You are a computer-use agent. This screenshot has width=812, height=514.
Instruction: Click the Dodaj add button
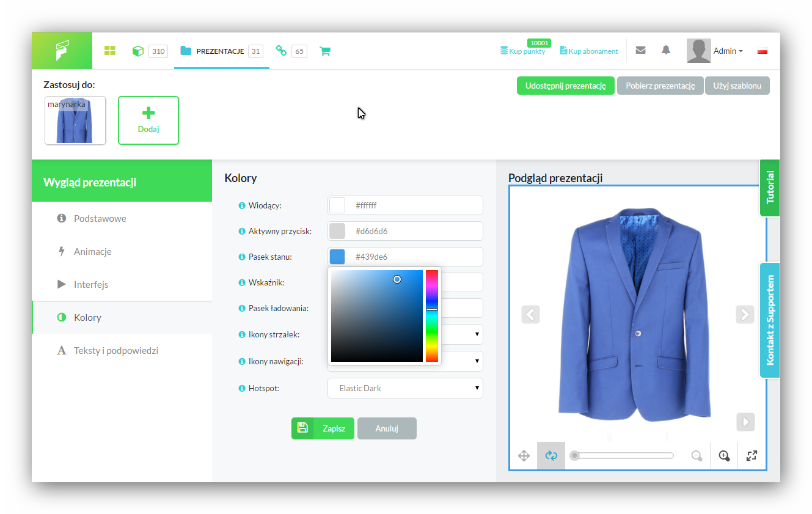[x=148, y=120]
